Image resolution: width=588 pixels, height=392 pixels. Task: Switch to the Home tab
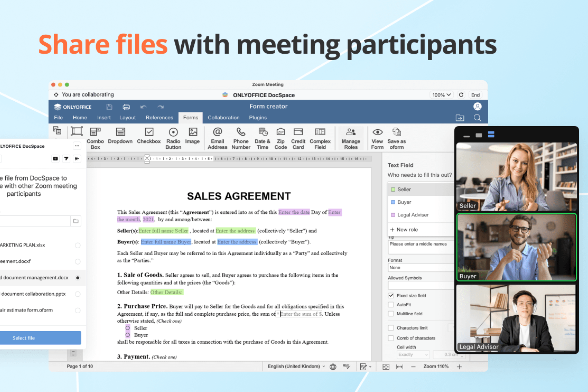coord(80,118)
